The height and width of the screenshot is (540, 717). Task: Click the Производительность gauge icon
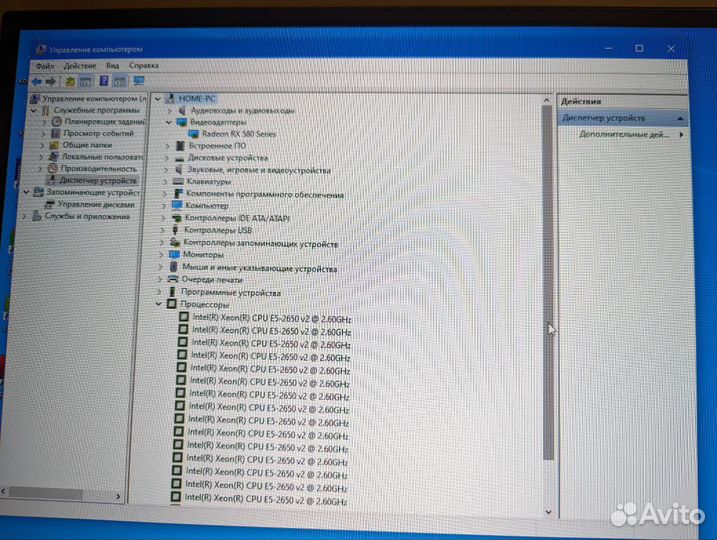click(x=53, y=169)
